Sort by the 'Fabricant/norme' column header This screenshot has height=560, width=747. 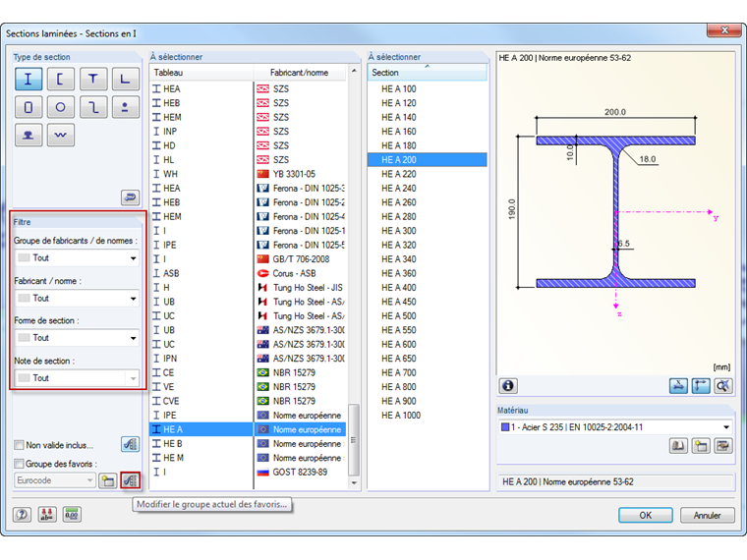(x=299, y=73)
